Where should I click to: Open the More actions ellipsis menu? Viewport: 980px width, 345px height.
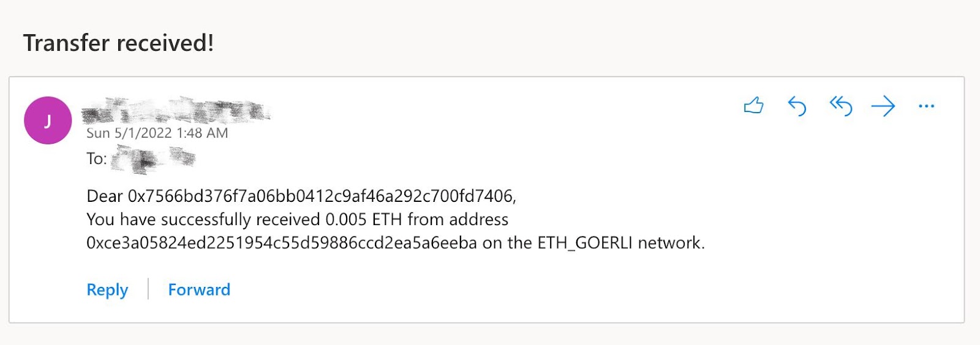tap(926, 106)
